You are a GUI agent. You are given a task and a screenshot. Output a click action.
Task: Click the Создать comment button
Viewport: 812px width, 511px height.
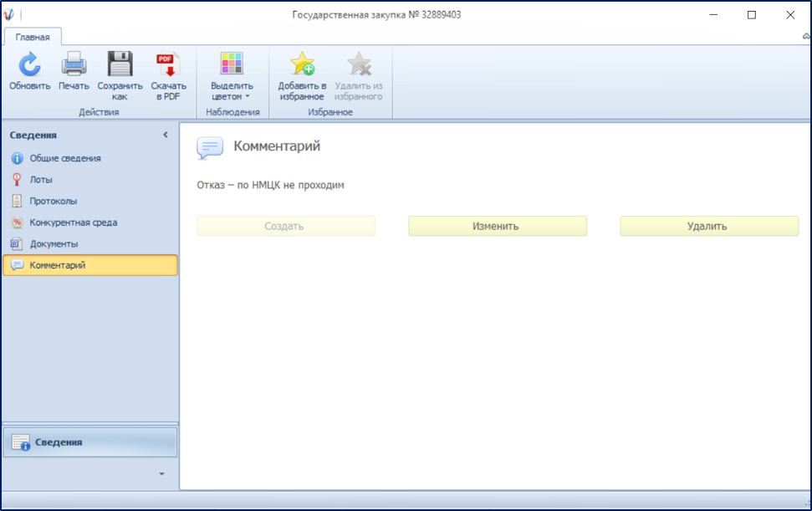(286, 227)
